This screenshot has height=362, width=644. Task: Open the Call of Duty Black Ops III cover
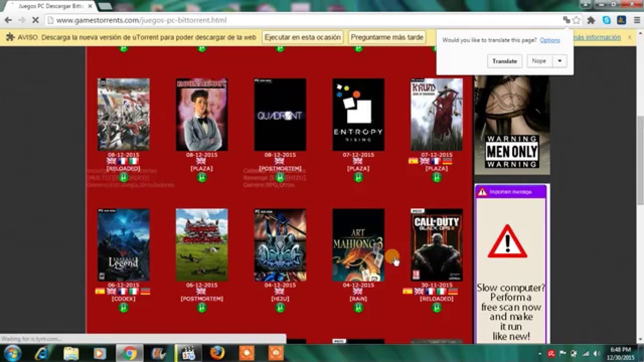pos(437,245)
